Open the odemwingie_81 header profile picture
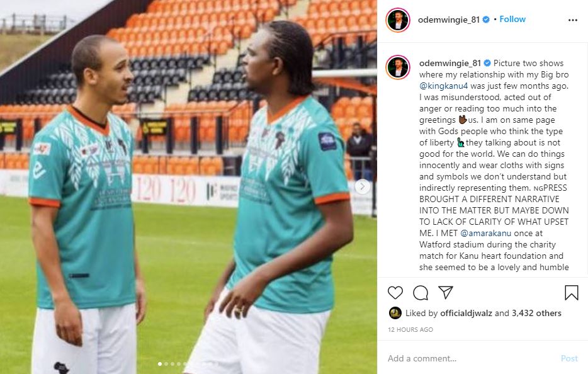Image resolution: width=588 pixels, height=374 pixels. [x=397, y=20]
